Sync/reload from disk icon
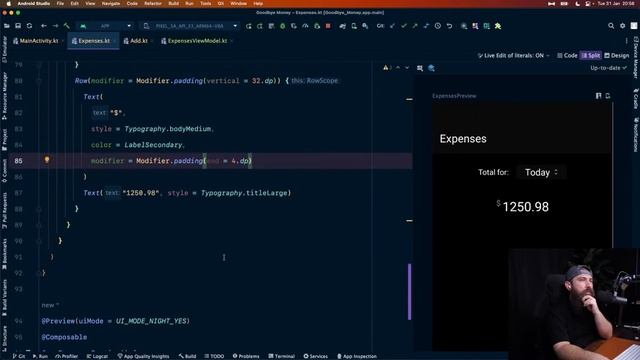Screen dimensions: 640x360 click(29, 26)
